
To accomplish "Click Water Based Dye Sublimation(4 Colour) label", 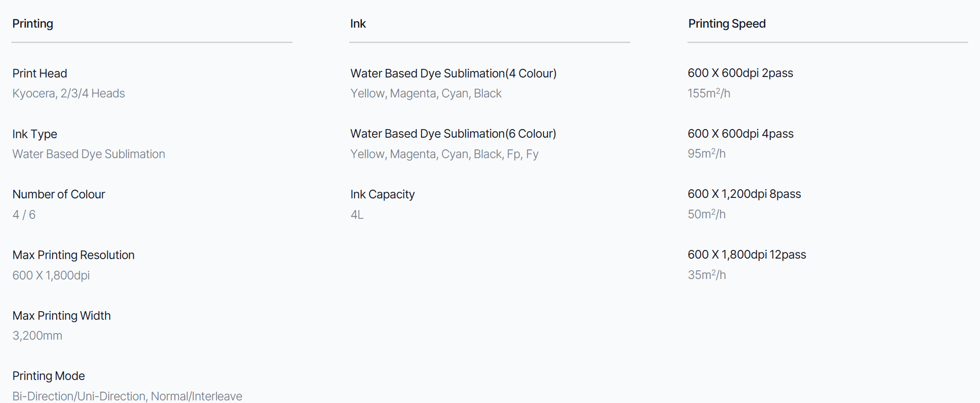I will (x=453, y=73).
